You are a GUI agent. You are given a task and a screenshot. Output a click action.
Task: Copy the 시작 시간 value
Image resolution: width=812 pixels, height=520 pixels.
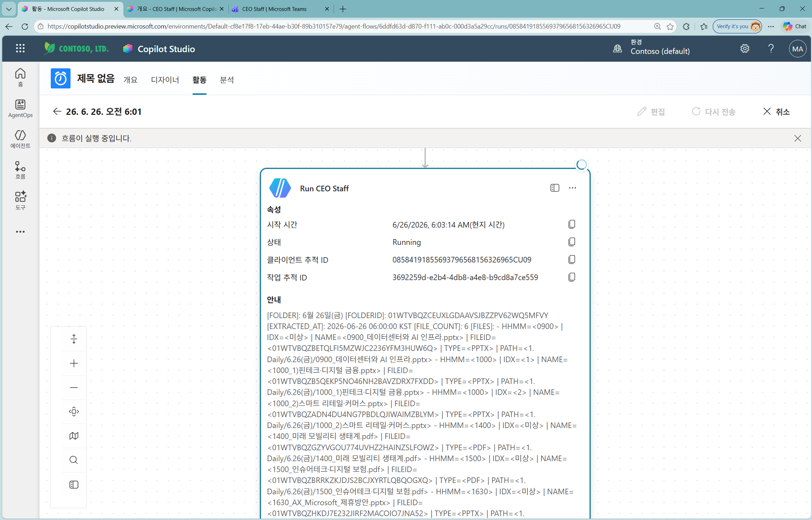click(572, 224)
